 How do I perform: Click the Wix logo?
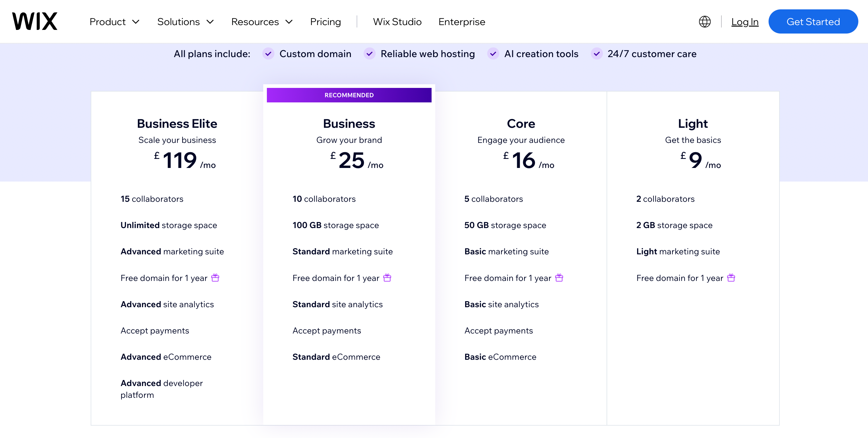(x=35, y=21)
